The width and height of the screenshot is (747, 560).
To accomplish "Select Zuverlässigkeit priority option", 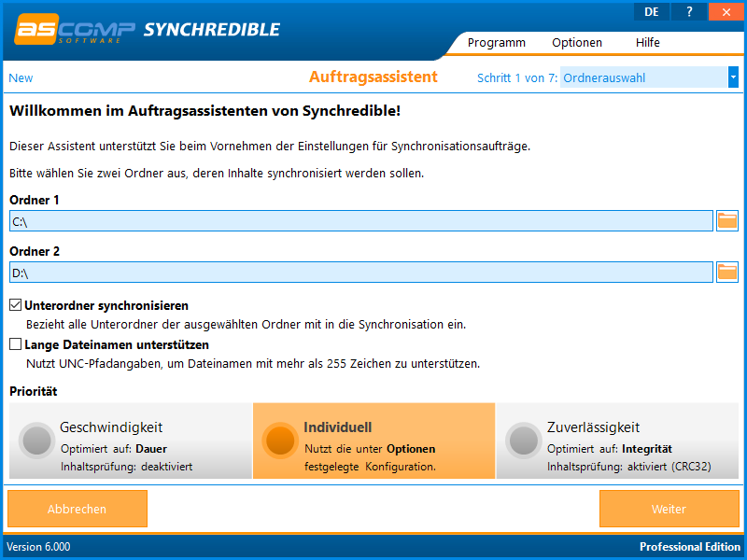I will 617,441.
